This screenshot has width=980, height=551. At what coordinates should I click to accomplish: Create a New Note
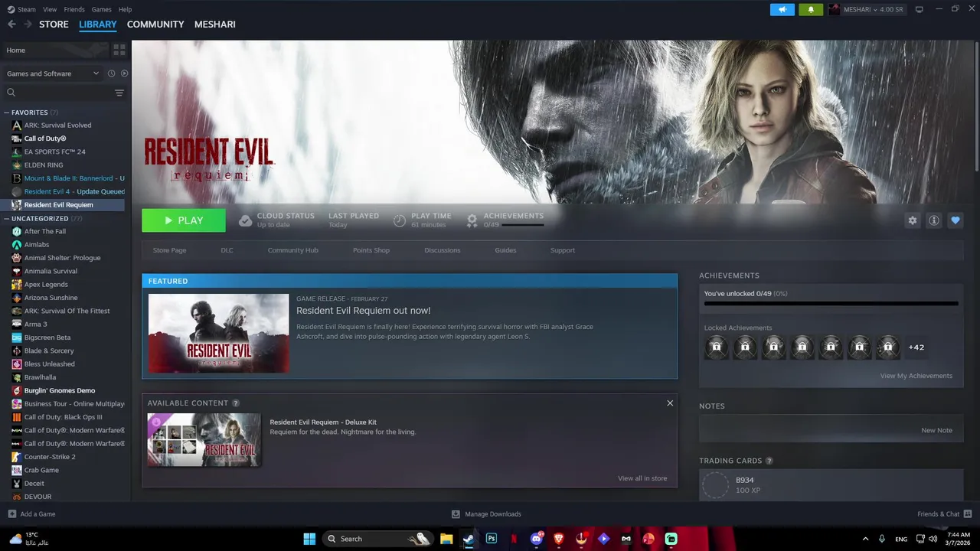click(x=936, y=430)
